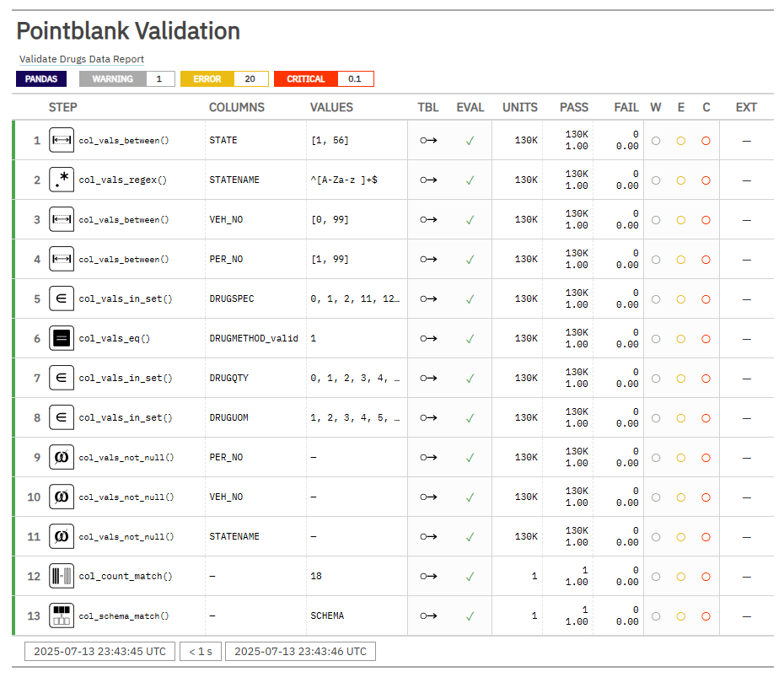Click the WARNING threshold value 1
Screen dimensions: 784x688
click(x=160, y=79)
